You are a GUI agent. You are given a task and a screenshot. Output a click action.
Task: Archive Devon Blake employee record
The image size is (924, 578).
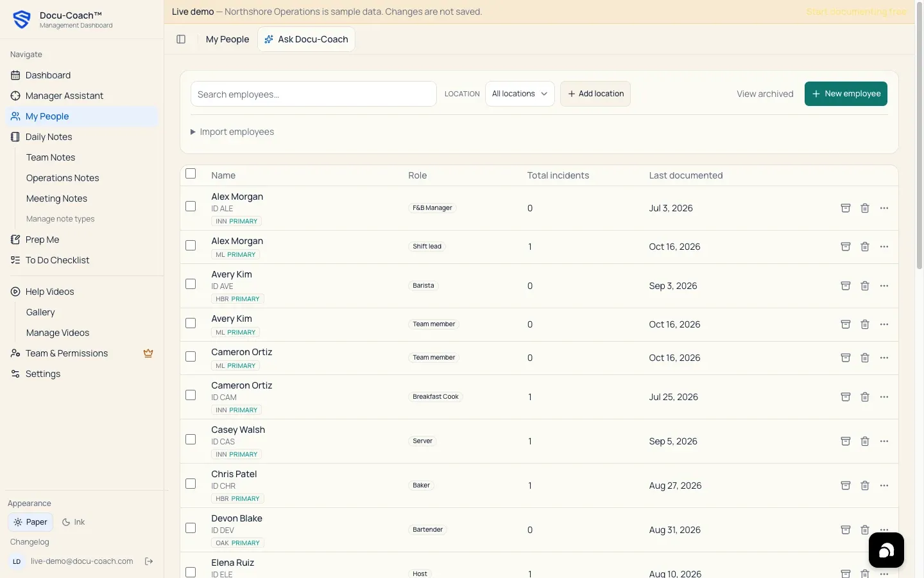coord(846,530)
